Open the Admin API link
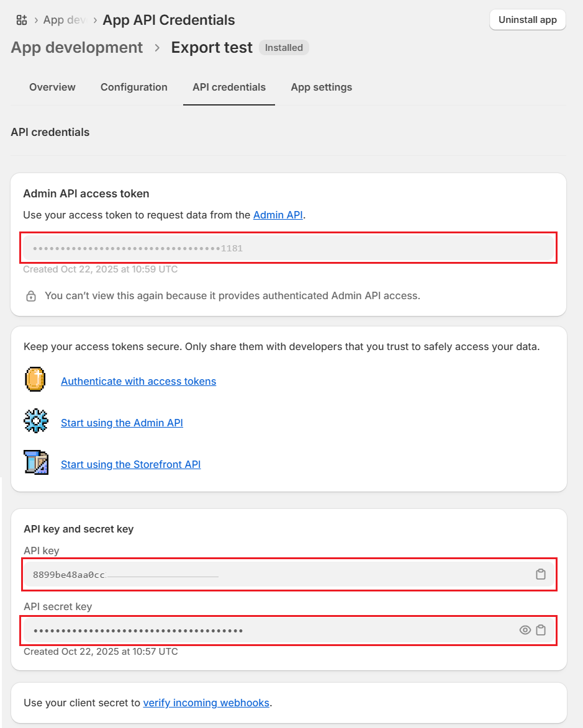Image resolution: width=583 pixels, height=728 pixels. [x=278, y=215]
